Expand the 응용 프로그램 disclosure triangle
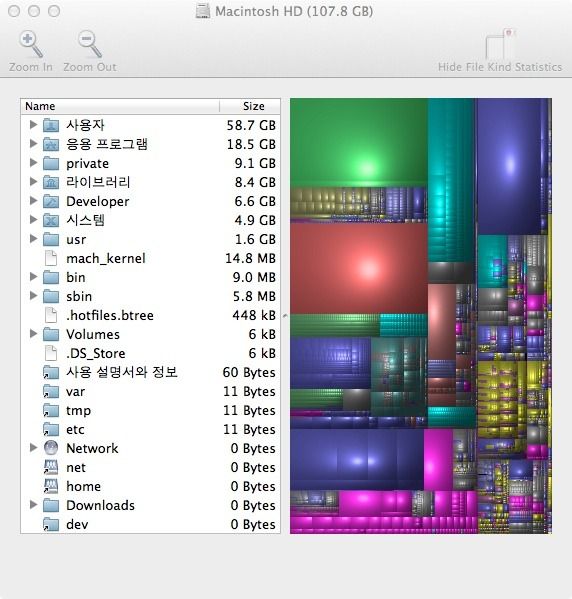The height and width of the screenshot is (599, 572). point(33,143)
